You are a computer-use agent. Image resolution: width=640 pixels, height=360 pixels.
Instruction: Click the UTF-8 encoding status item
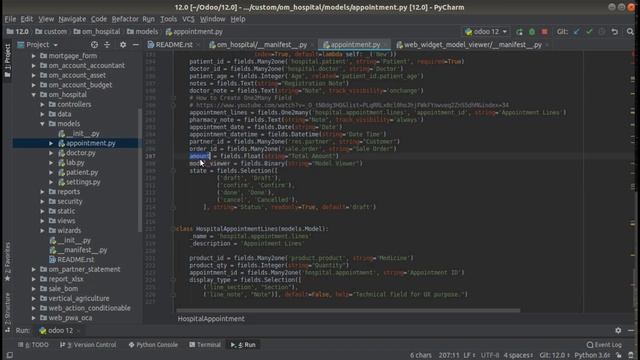point(490,356)
